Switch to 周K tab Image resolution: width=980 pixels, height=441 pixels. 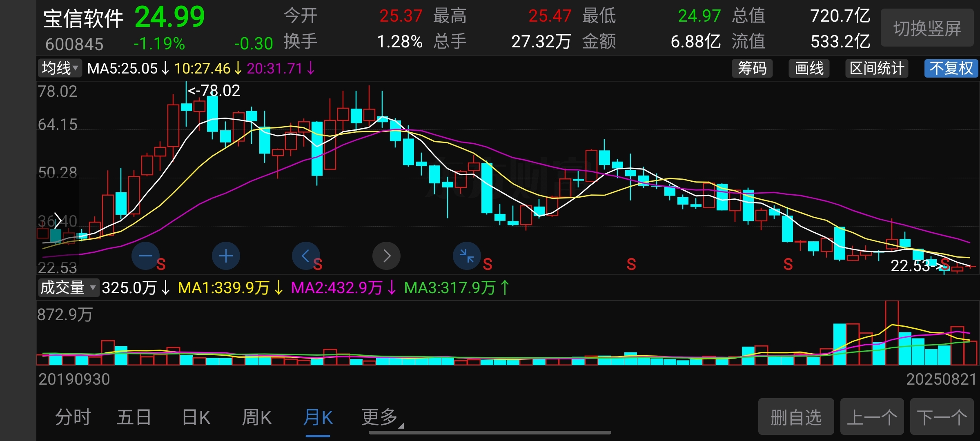click(x=256, y=418)
